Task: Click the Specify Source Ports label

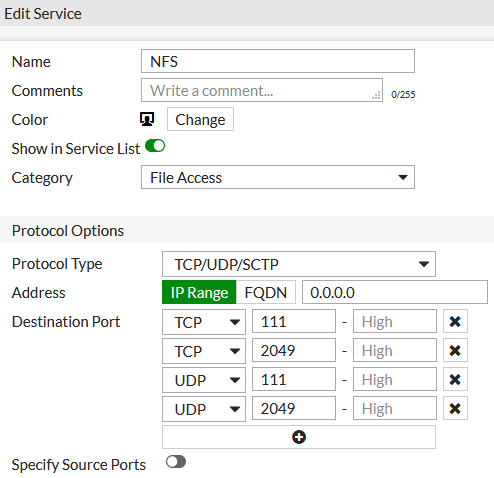Action: click(79, 465)
